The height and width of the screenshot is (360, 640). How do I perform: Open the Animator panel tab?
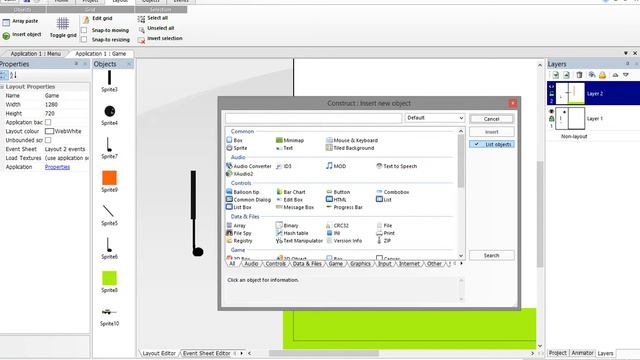(582, 353)
